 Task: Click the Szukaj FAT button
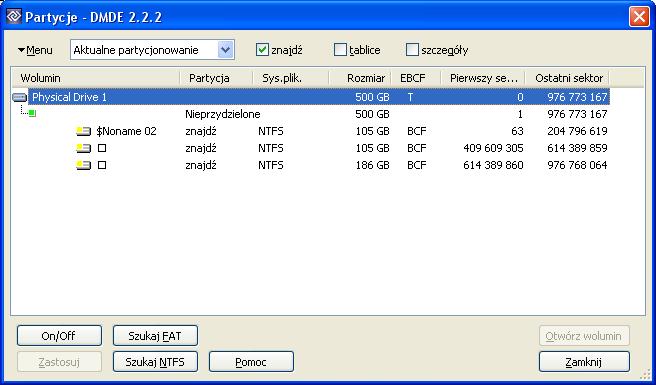[155, 336]
